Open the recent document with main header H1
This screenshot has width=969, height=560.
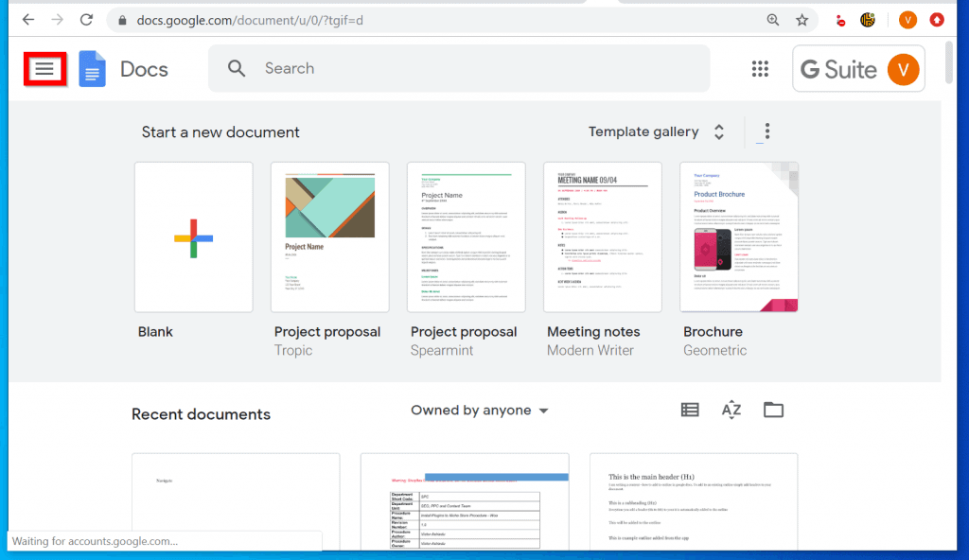(x=694, y=501)
